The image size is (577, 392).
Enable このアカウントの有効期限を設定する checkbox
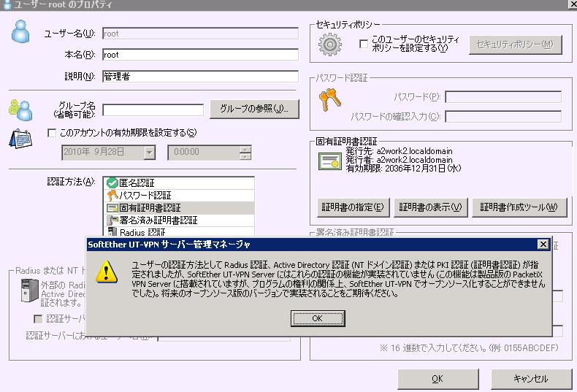[x=52, y=133]
